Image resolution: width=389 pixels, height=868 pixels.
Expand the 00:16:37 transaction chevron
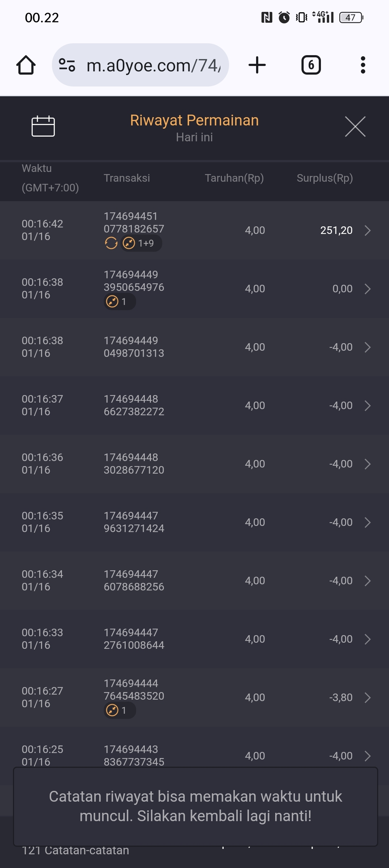(367, 406)
